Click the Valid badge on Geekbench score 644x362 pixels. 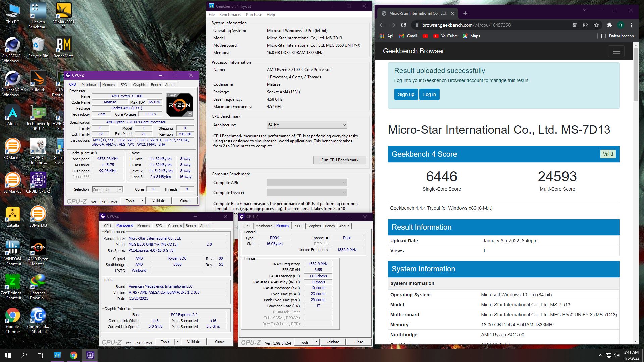coord(608,154)
